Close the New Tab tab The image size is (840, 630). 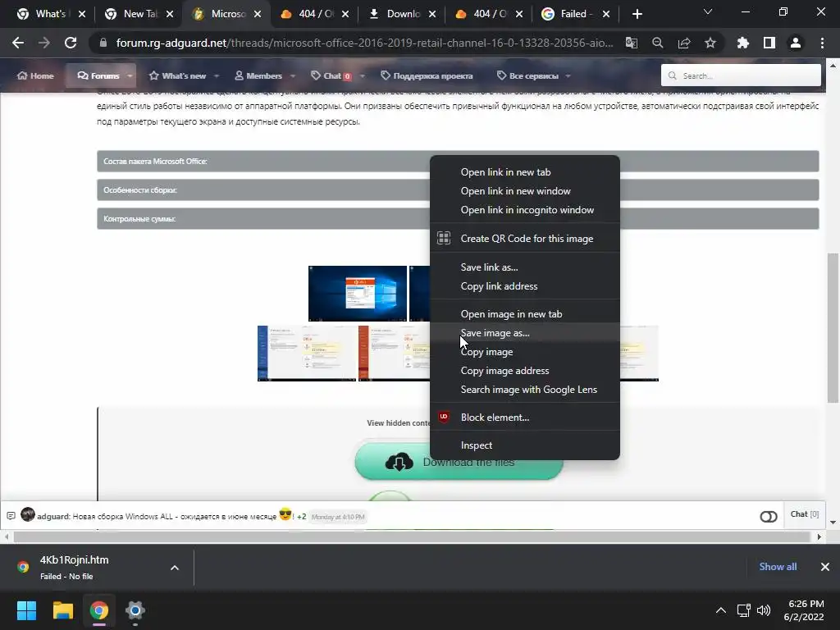(x=170, y=14)
